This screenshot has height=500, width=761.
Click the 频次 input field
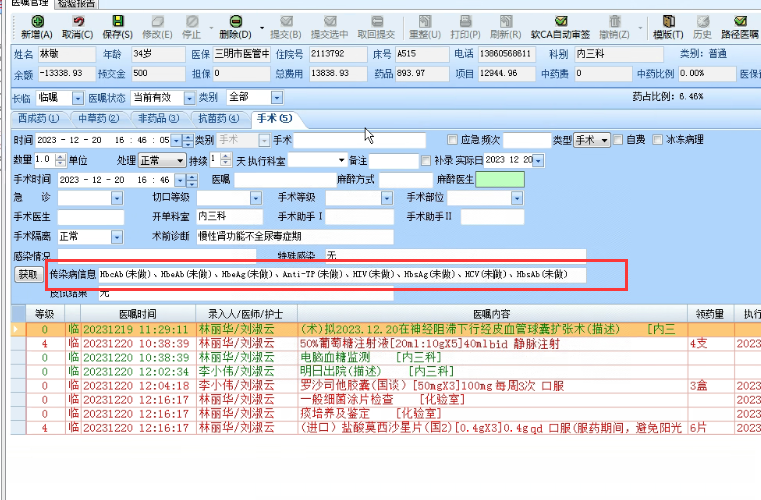tap(527, 140)
